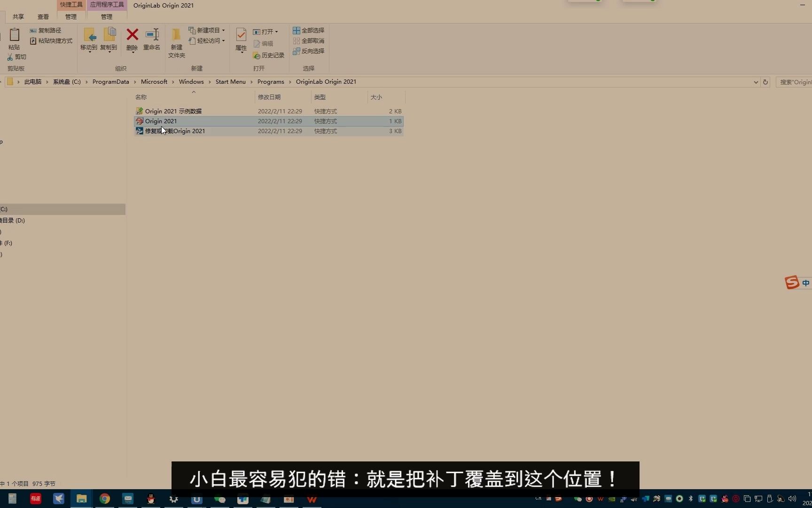Go to Start Menu in the breadcrumb
812x508 pixels.
(x=231, y=82)
